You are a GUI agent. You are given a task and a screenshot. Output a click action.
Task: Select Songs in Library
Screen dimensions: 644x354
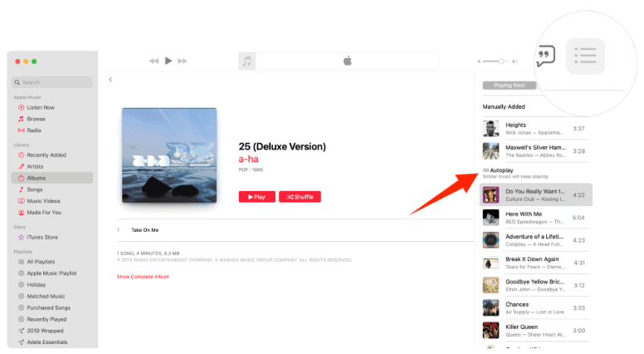pos(35,189)
